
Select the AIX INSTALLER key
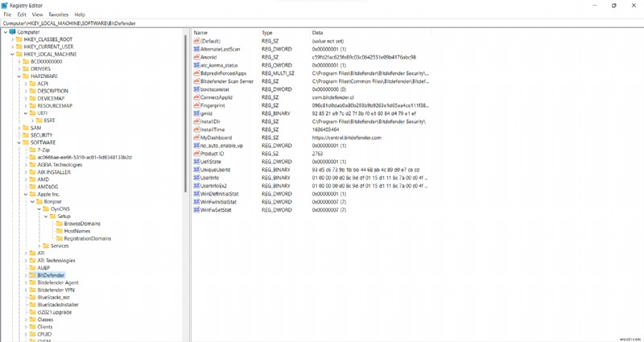pos(54,172)
